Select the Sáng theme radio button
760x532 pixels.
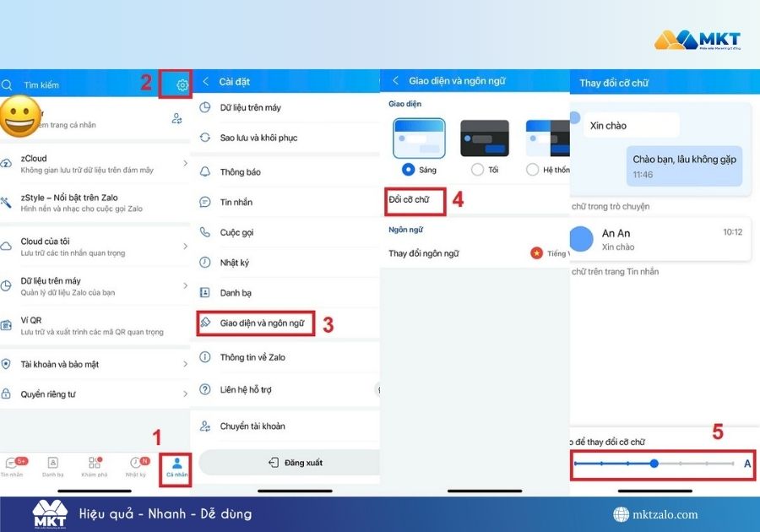point(409,169)
